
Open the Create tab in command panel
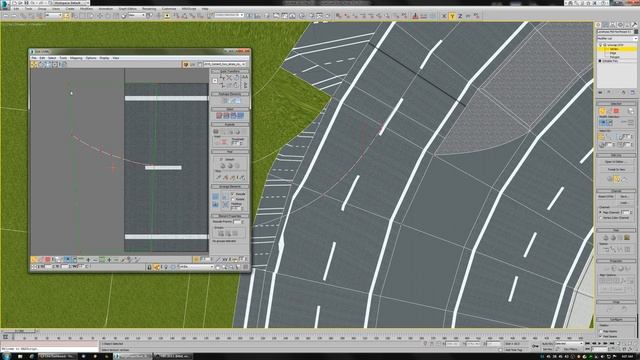[599, 25]
